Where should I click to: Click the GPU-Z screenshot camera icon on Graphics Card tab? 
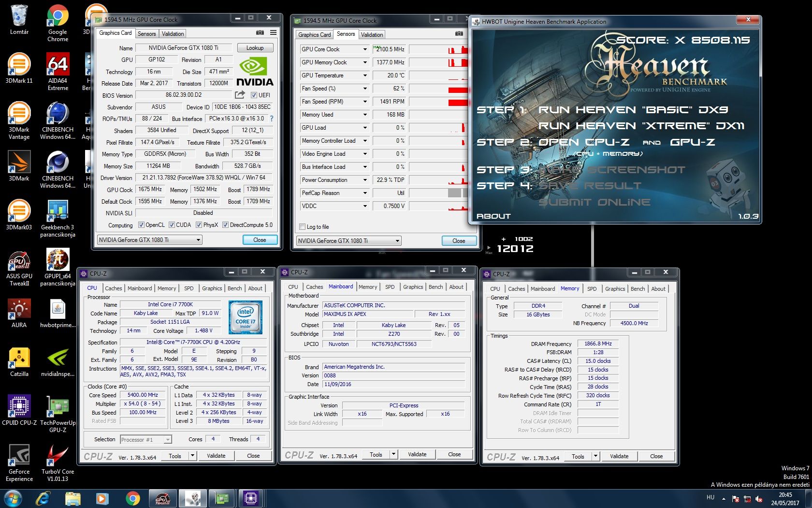[x=260, y=32]
